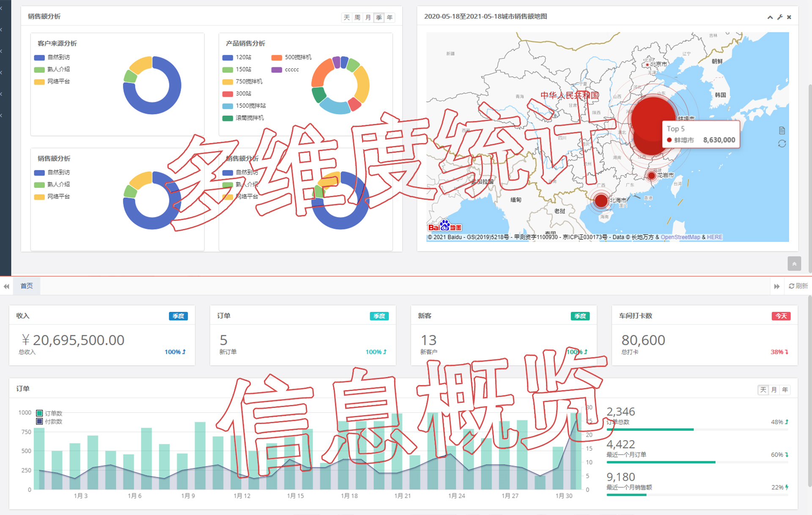
Task: Select 周 range in 销售额分析 header
Action: tap(357, 17)
